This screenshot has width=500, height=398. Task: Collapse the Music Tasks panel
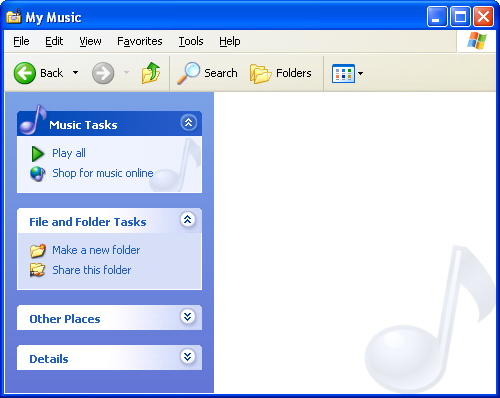click(189, 123)
